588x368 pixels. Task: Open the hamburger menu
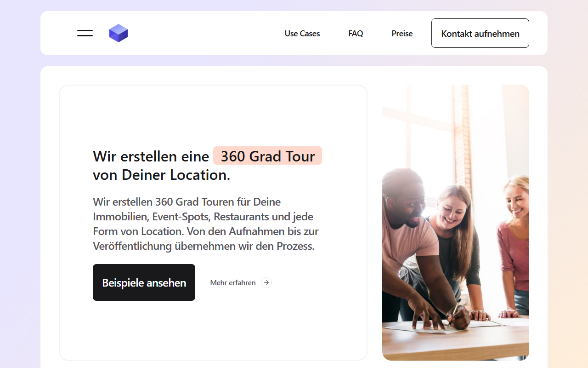tap(85, 33)
